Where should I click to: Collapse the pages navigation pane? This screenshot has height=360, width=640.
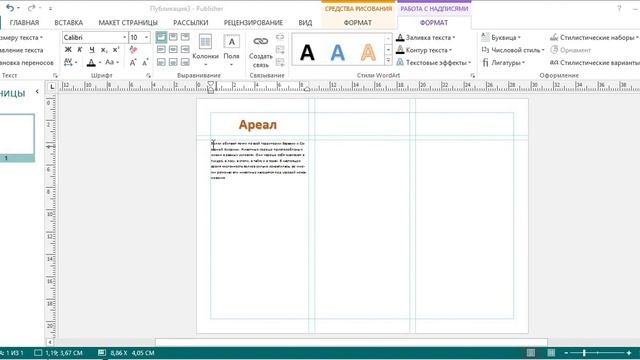pos(37,91)
